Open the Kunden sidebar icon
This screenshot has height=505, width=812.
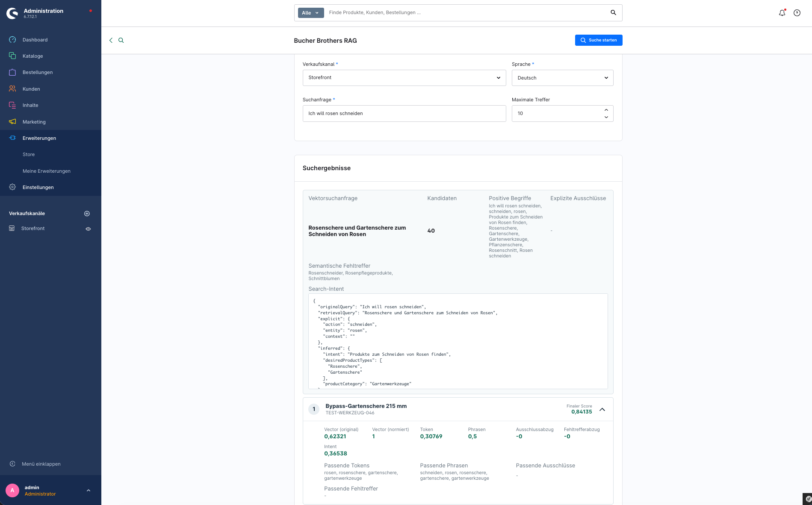point(12,89)
